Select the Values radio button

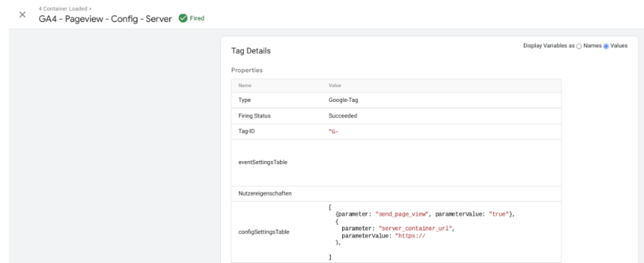pyautogui.click(x=606, y=46)
